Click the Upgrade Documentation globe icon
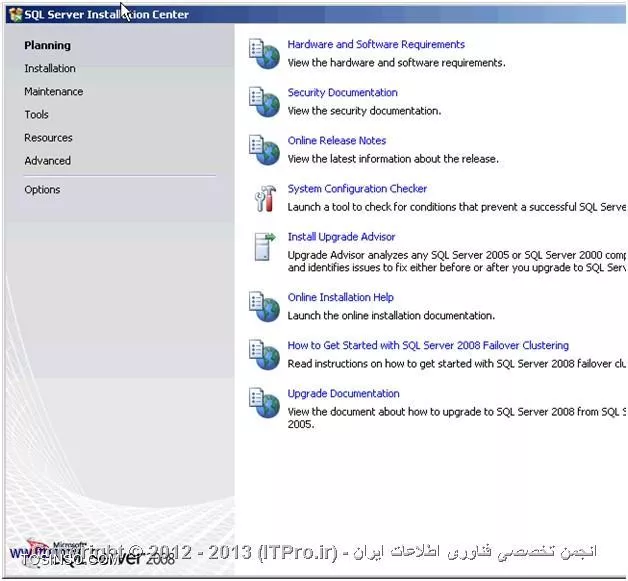 pos(264,402)
